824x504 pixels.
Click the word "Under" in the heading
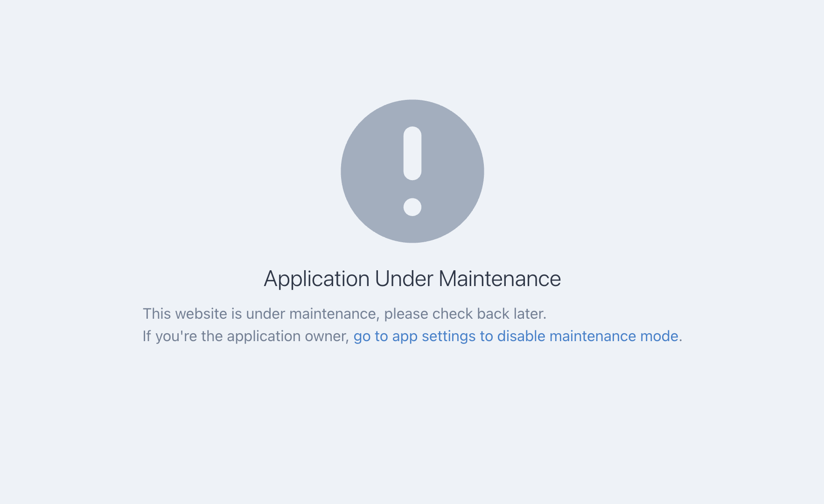pos(404,279)
